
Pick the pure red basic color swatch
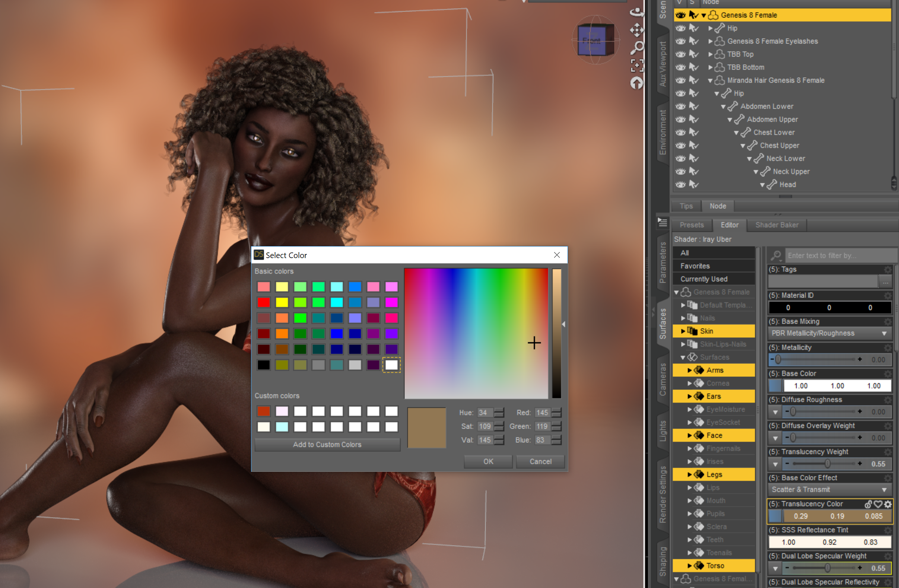(264, 302)
